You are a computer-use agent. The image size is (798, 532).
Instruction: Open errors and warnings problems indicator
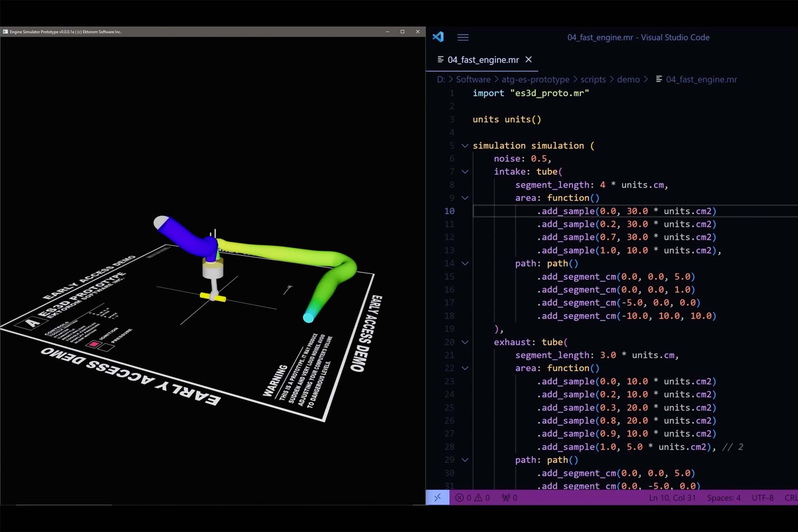(473, 498)
